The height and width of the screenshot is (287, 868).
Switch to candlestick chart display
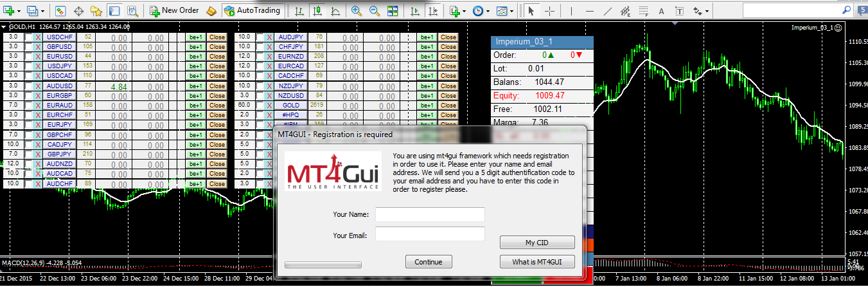click(317, 11)
